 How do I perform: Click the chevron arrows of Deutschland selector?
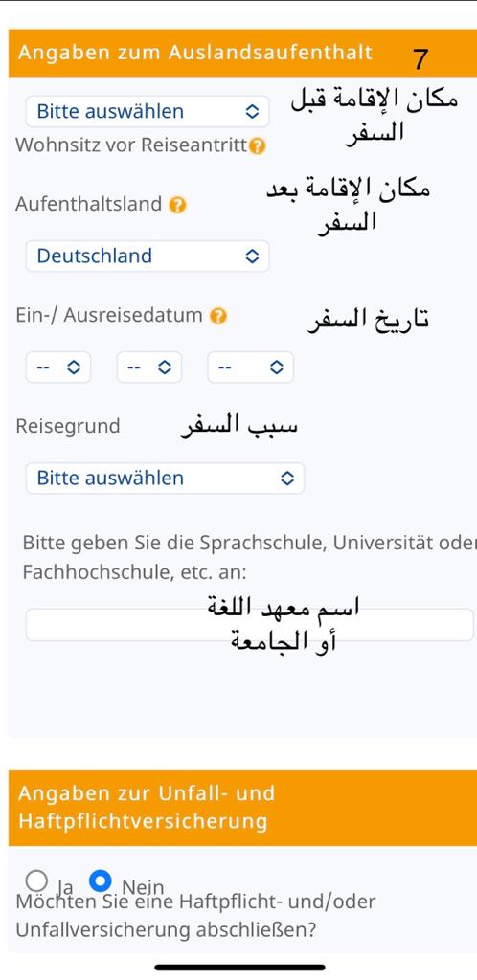[x=252, y=256]
